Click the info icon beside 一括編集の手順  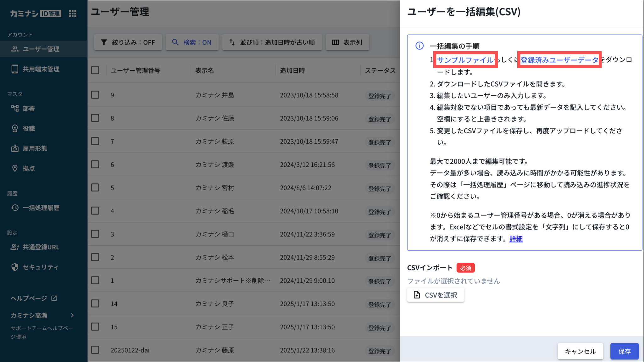coord(419,46)
